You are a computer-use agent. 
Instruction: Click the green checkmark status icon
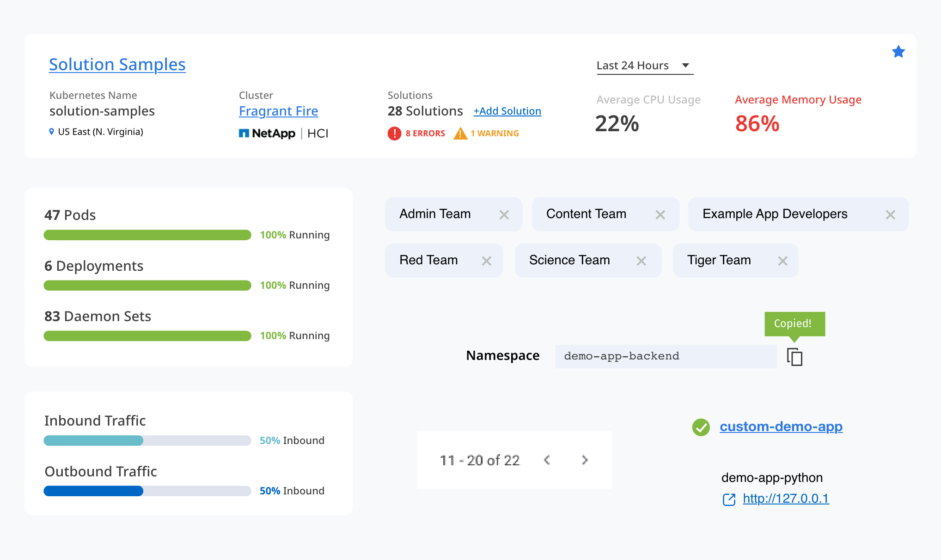pyautogui.click(x=701, y=427)
